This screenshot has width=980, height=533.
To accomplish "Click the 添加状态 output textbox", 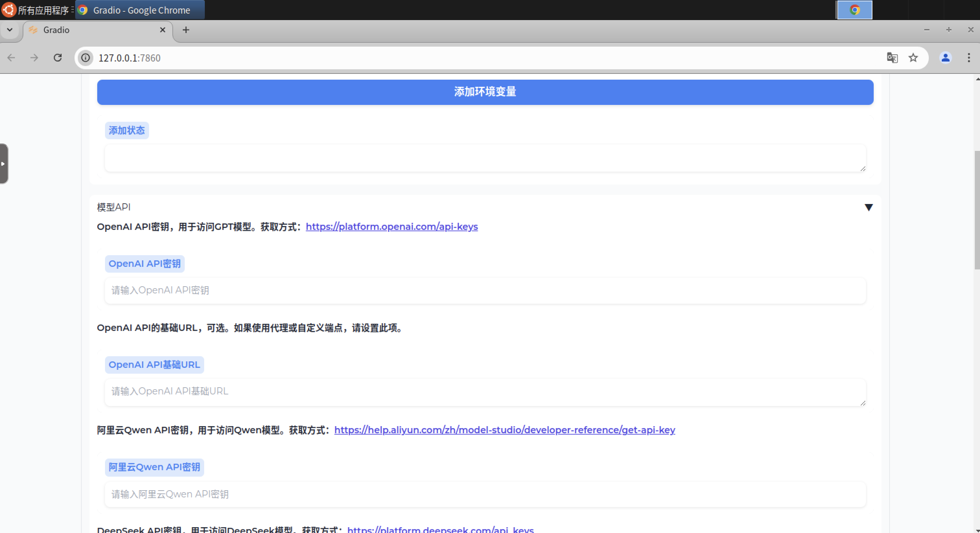I will (x=485, y=158).
